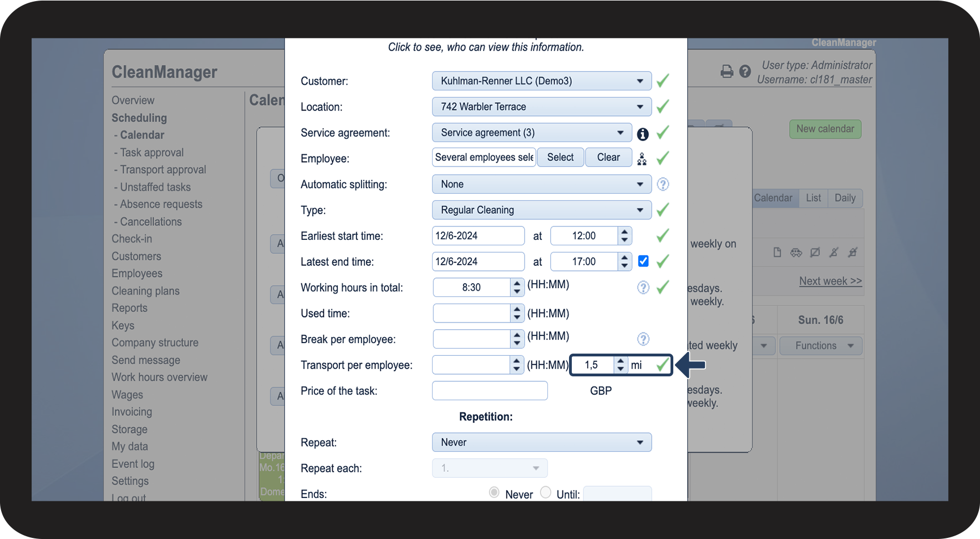Click the Automatic splitting help icon

click(663, 184)
